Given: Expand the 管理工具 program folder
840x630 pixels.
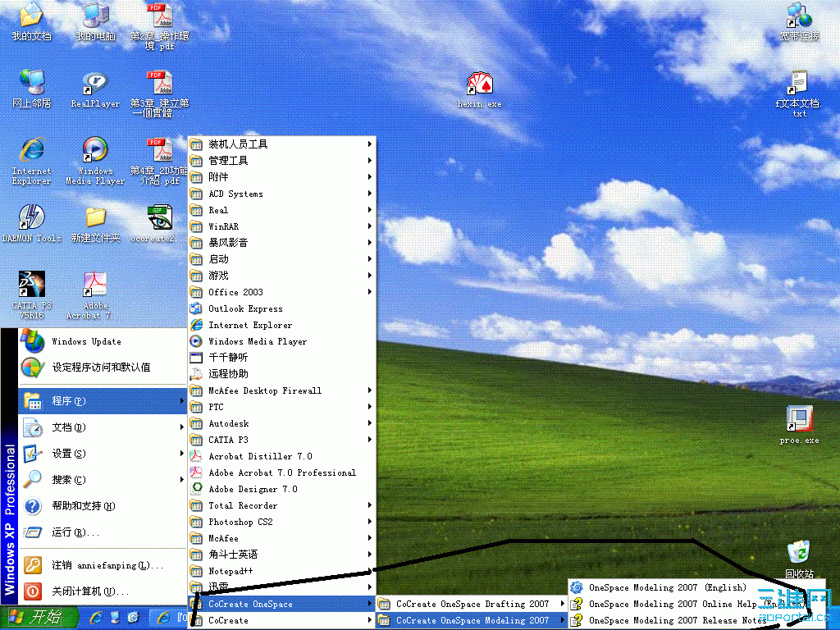Looking at the screenshot, I should (282, 161).
